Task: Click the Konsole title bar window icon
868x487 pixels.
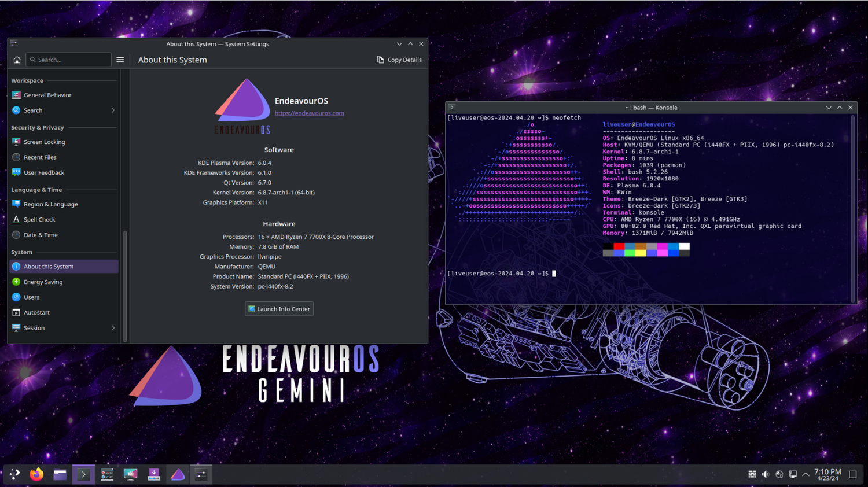Action: (x=451, y=107)
